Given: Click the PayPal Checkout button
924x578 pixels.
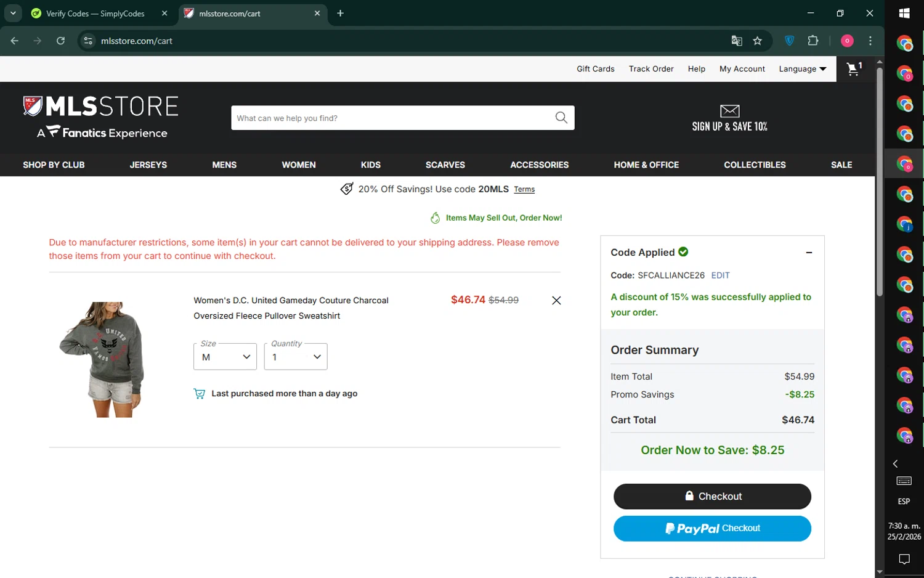Looking at the screenshot, I should (712, 529).
